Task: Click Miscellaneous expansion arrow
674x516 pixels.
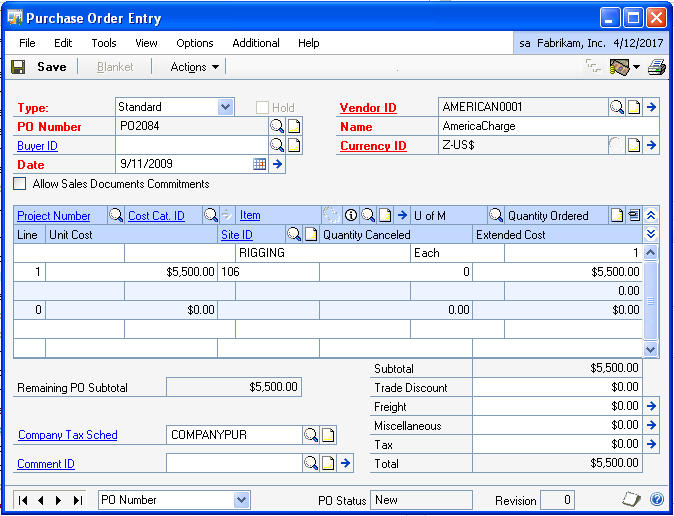Action: (x=652, y=425)
